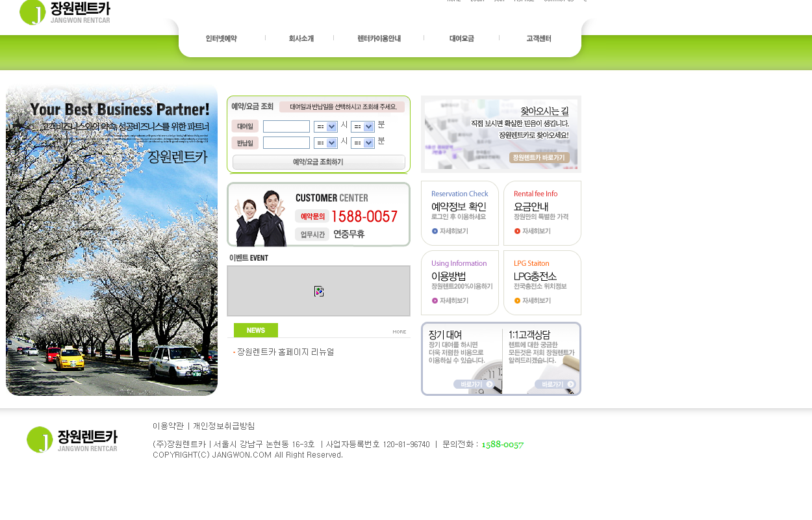The height and width of the screenshot is (520, 812).
Task: Open the 대여일 hour dropdown
Action: point(325,126)
